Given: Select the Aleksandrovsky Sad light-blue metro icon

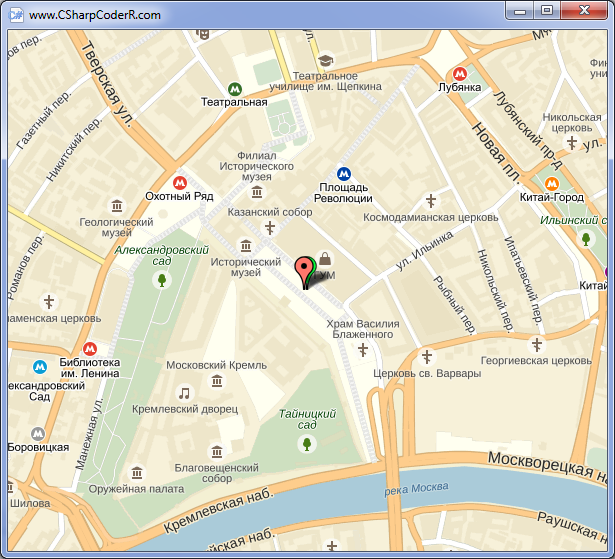Looking at the screenshot, I should tap(40, 367).
